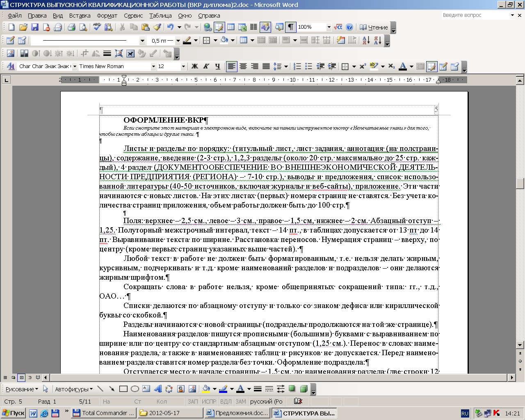
Task: Open Microsoft Word Help icon
Action: (x=349, y=27)
